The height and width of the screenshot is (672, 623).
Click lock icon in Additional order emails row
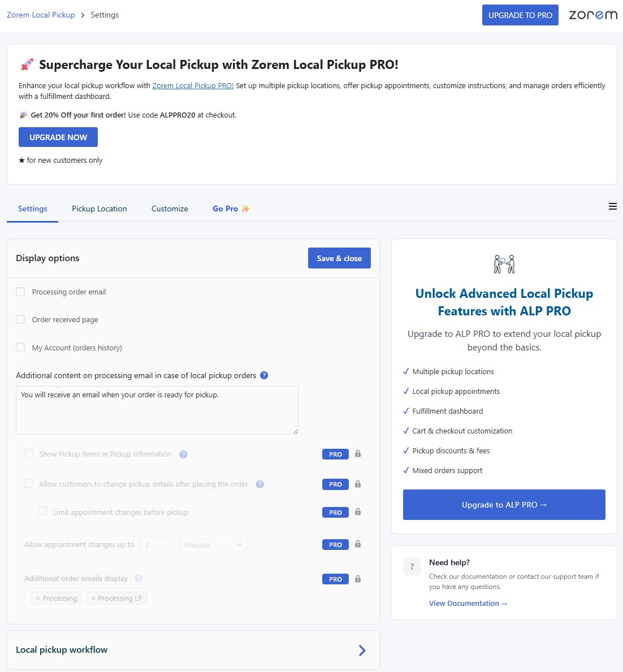358,579
